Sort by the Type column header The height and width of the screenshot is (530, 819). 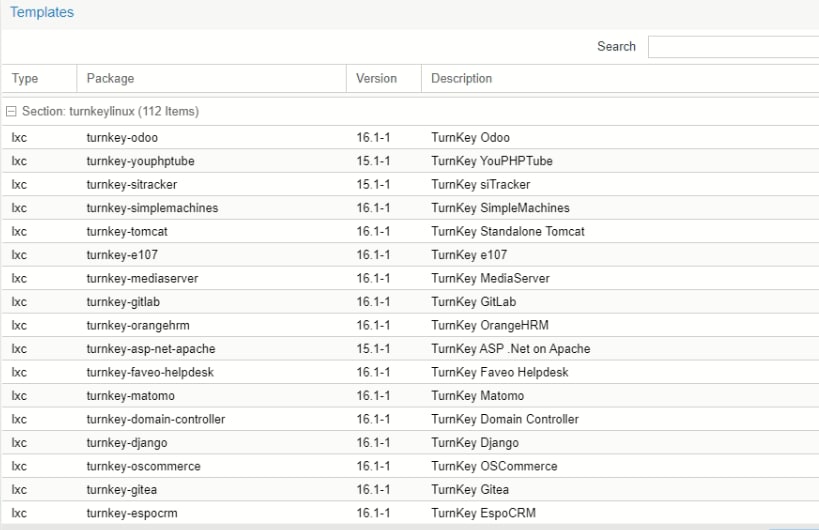click(x=25, y=79)
